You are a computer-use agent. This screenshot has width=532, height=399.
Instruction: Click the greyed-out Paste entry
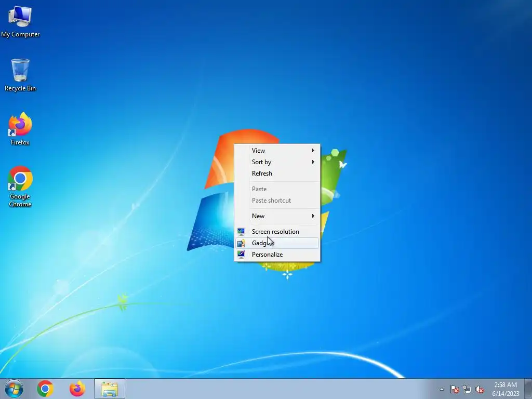(x=277, y=189)
